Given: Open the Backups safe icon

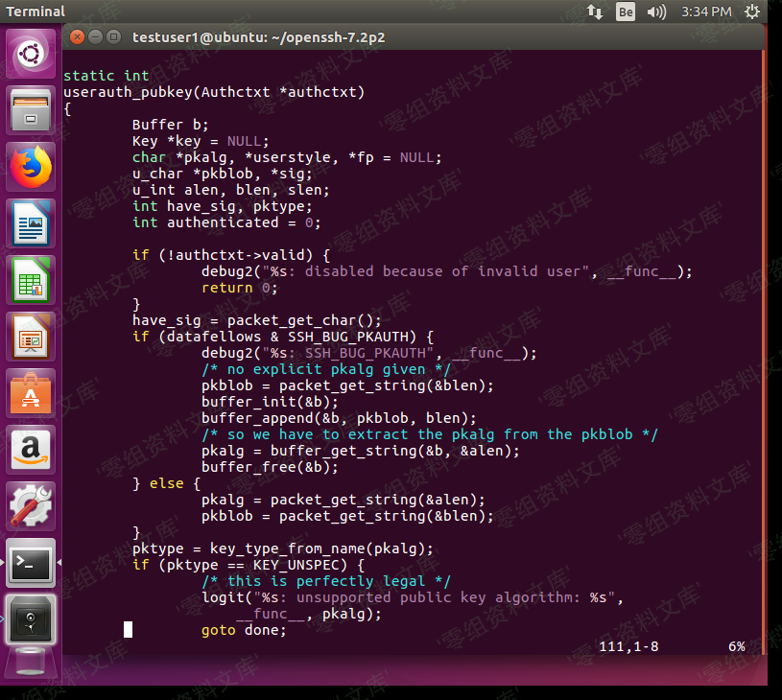Looking at the screenshot, I should tap(32, 619).
